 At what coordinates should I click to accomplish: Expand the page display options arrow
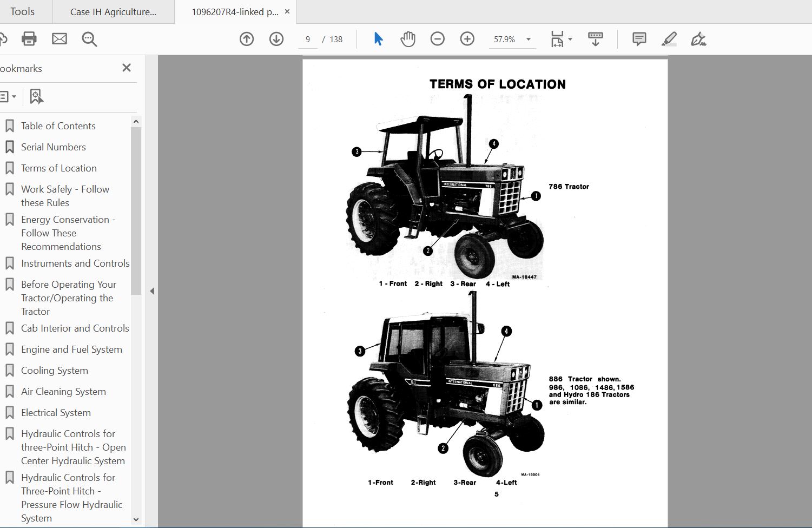pyautogui.click(x=570, y=39)
